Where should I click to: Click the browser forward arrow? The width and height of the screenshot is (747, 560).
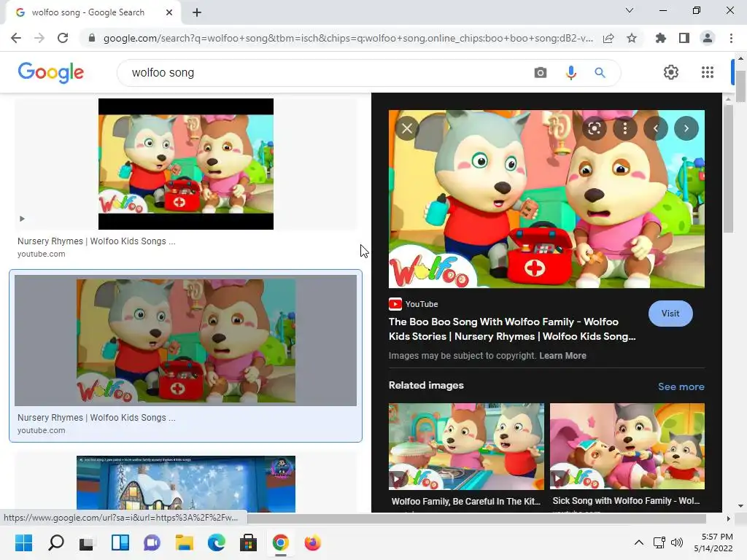point(39,38)
